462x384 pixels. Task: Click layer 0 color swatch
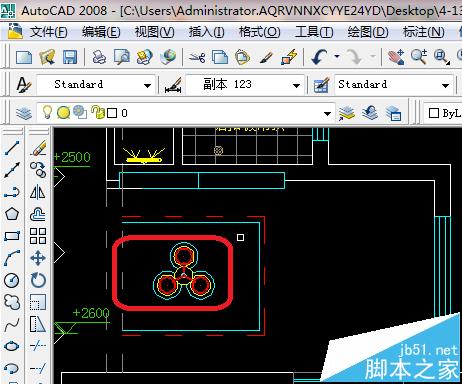coord(112,113)
